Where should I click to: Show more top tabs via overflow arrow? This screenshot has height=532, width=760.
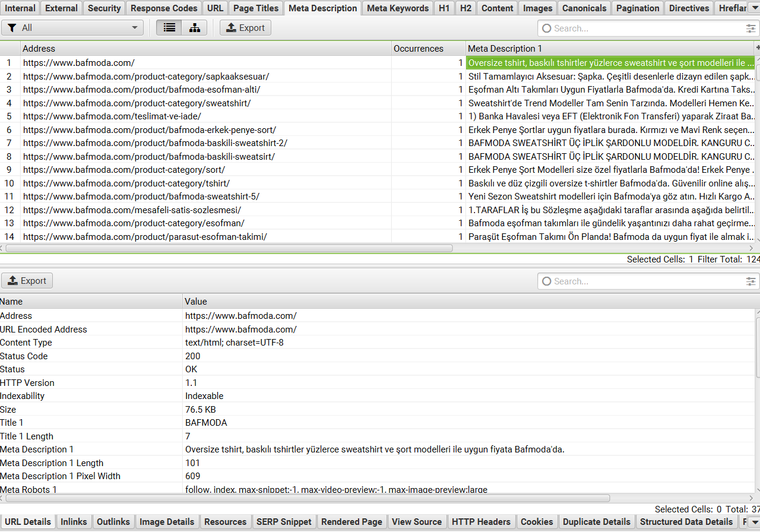(x=755, y=8)
